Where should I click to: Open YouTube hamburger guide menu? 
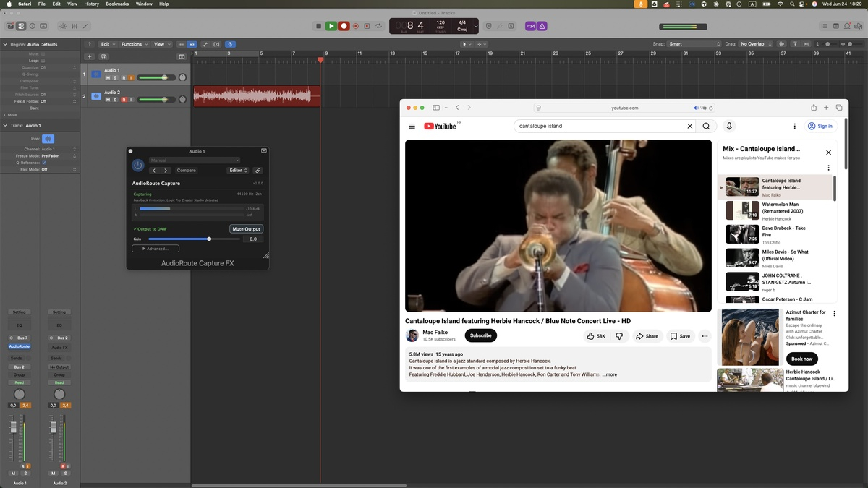tap(412, 126)
